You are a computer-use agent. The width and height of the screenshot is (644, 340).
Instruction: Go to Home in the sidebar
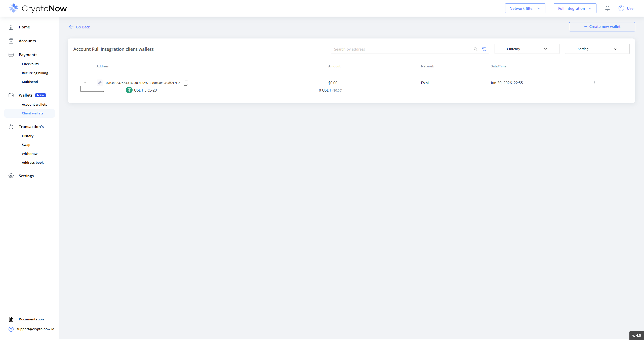(x=24, y=27)
